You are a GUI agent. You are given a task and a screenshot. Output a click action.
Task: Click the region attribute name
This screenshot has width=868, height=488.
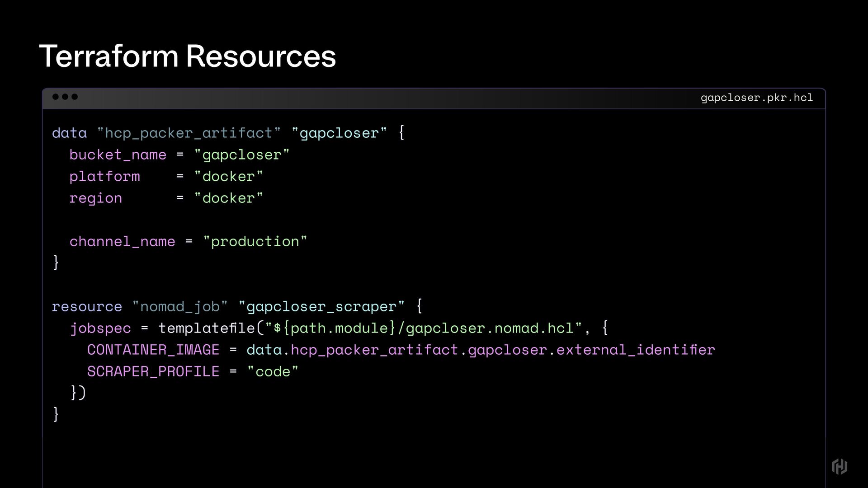pyautogui.click(x=96, y=198)
